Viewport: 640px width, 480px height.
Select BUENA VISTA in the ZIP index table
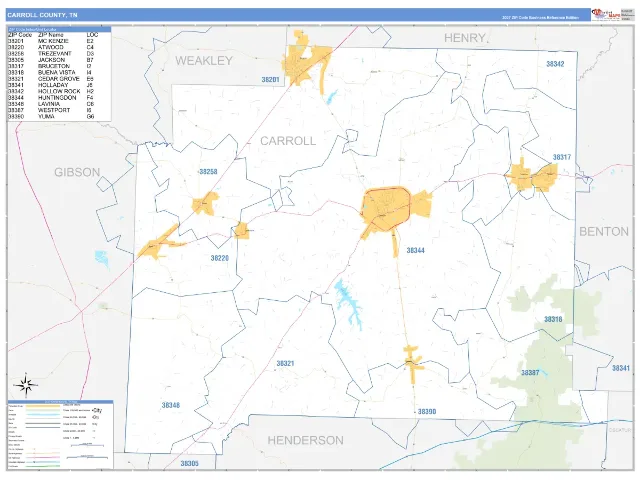tap(57, 72)
